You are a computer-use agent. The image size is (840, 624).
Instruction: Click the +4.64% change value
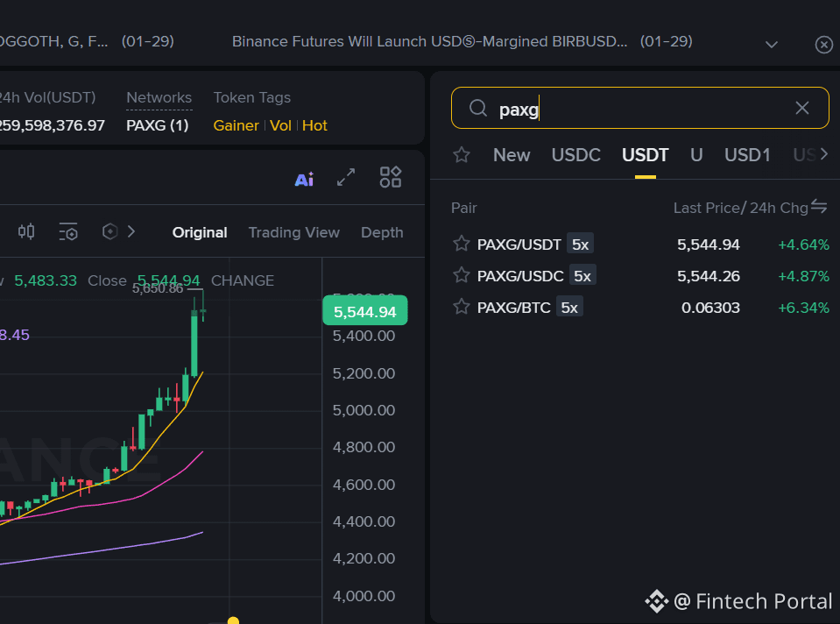pyautogui.click(x=803, y=245)
